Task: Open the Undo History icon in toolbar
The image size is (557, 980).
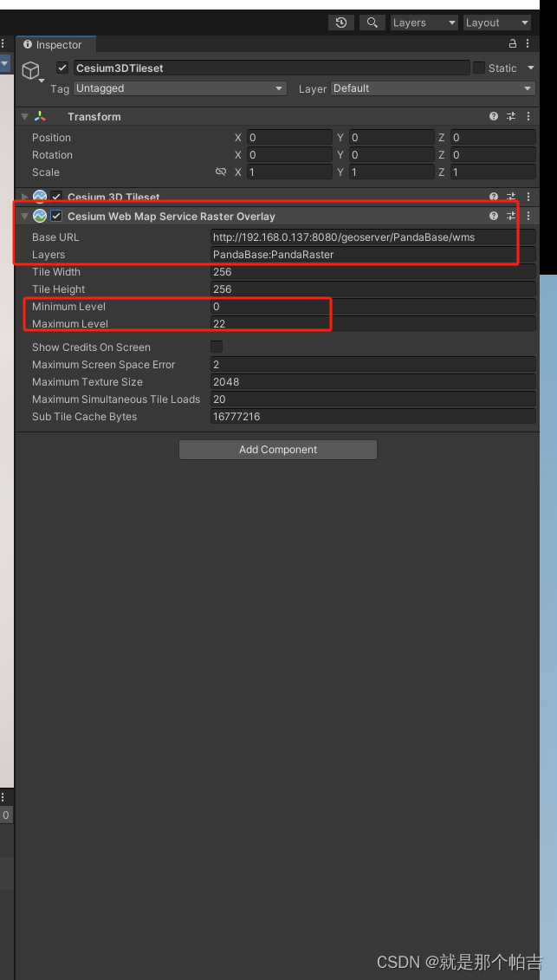Action: pos(340,23)
